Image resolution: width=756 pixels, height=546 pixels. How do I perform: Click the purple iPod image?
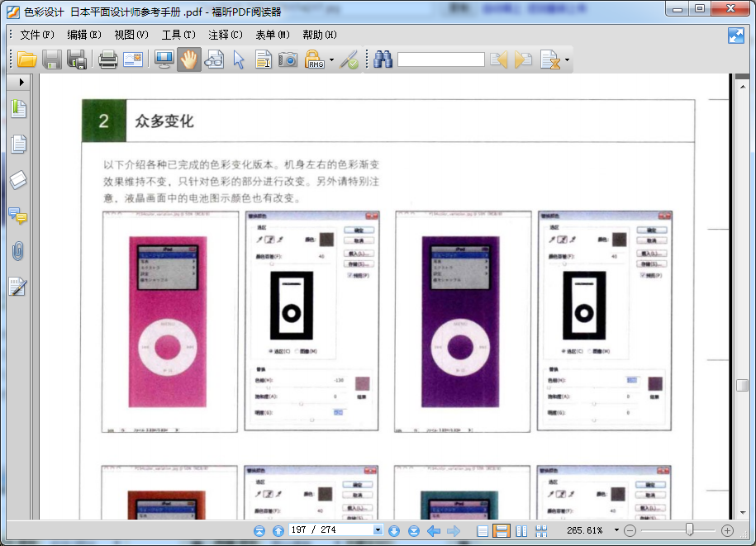tap(460, 321)
